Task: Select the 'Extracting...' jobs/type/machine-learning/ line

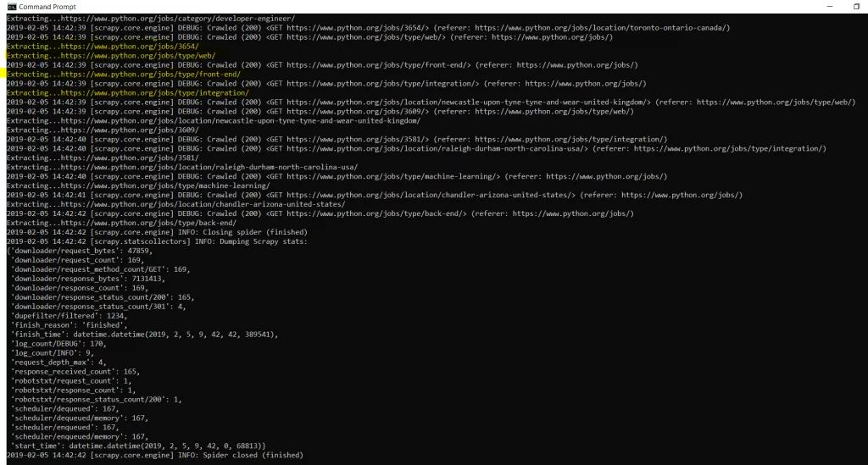Action: point(138,185)
